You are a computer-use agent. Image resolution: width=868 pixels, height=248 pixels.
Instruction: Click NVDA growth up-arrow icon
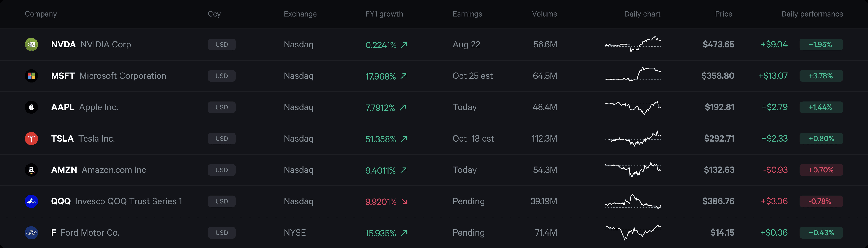404,45
